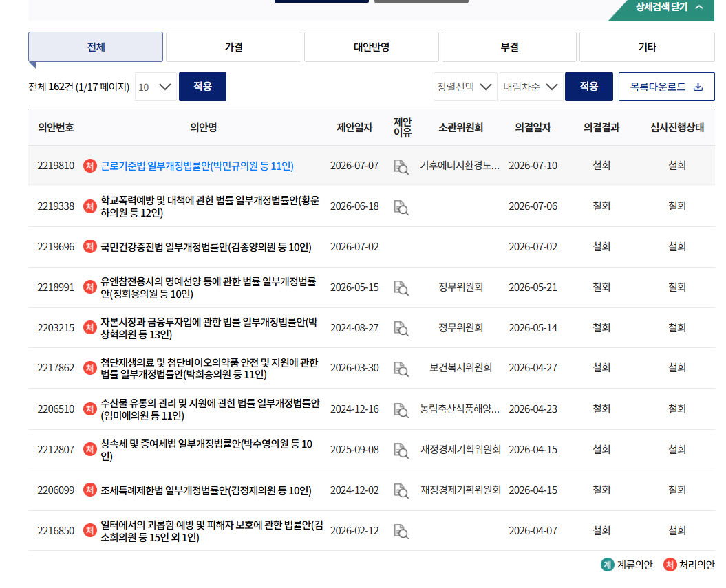The width and height of the screenshot is (726, 588).
Task: Open 학교폭력예방 및 대책 법률안 link
Action: click(210, 206)
